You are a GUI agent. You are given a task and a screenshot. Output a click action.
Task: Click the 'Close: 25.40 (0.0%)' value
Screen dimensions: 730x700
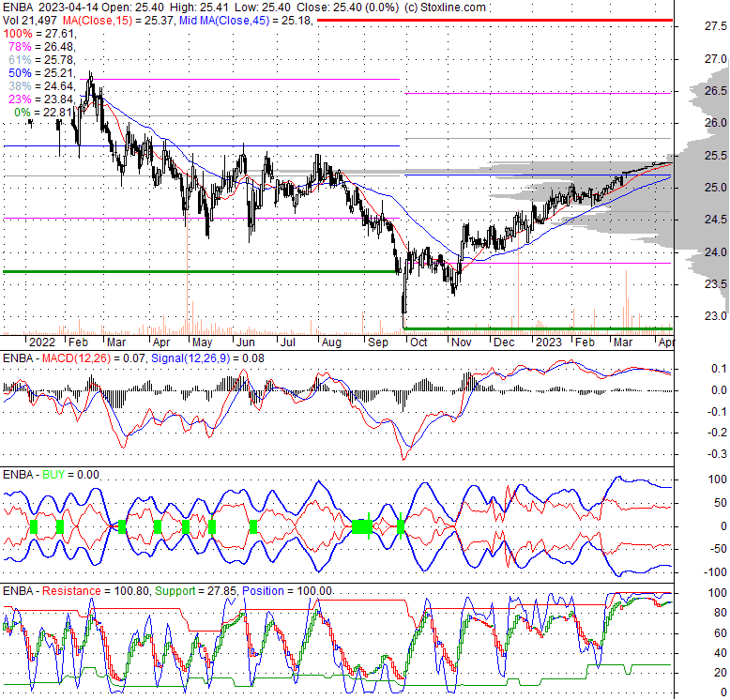click(x=347, y=8)
